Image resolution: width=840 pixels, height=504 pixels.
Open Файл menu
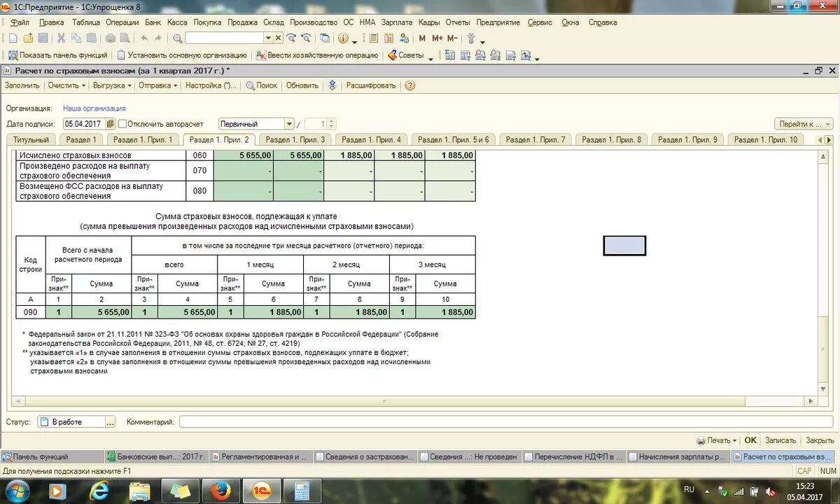20,22
